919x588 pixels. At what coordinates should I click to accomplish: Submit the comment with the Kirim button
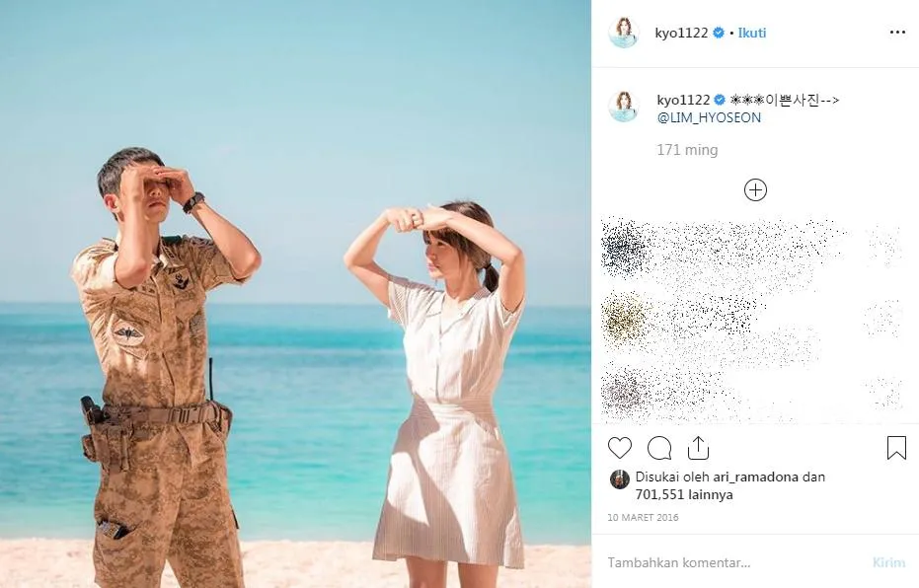click(888, 562)
